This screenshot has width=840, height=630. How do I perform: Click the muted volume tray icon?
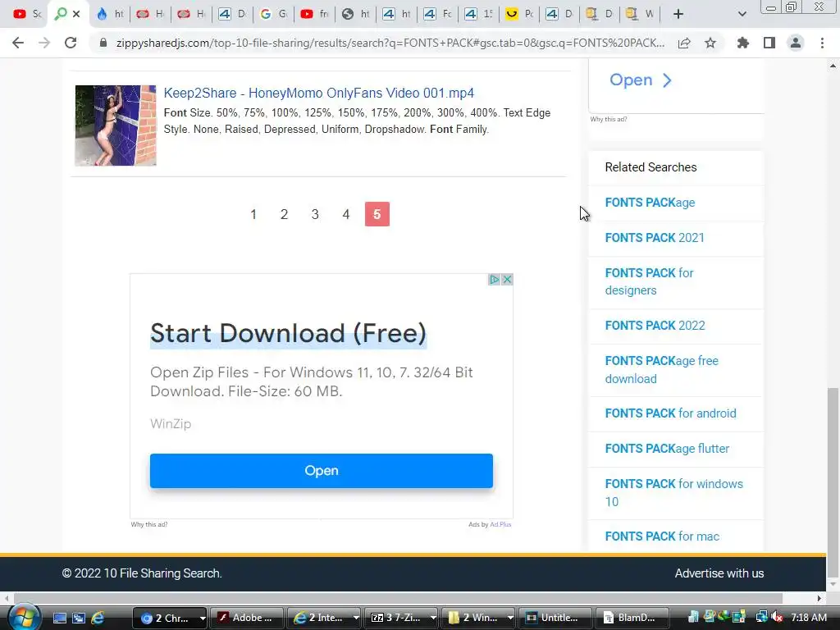tap(778, 618)
